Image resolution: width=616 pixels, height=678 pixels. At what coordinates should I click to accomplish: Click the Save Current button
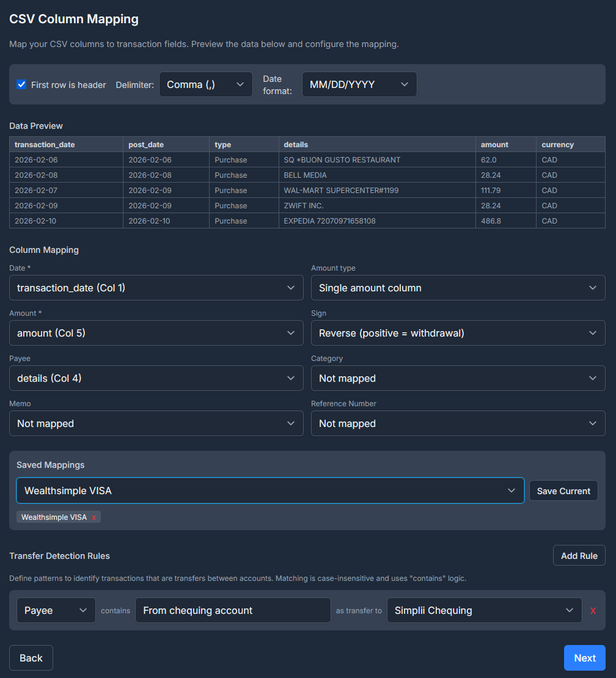563,490
